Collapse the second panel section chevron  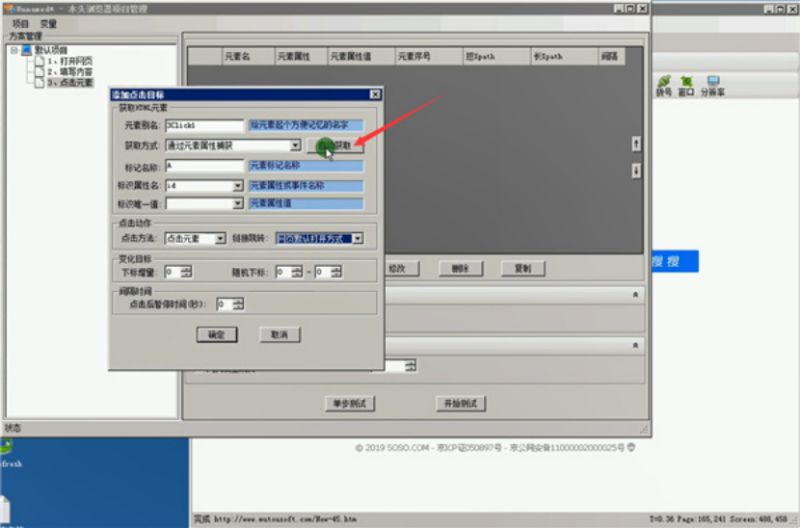(635, 345)
